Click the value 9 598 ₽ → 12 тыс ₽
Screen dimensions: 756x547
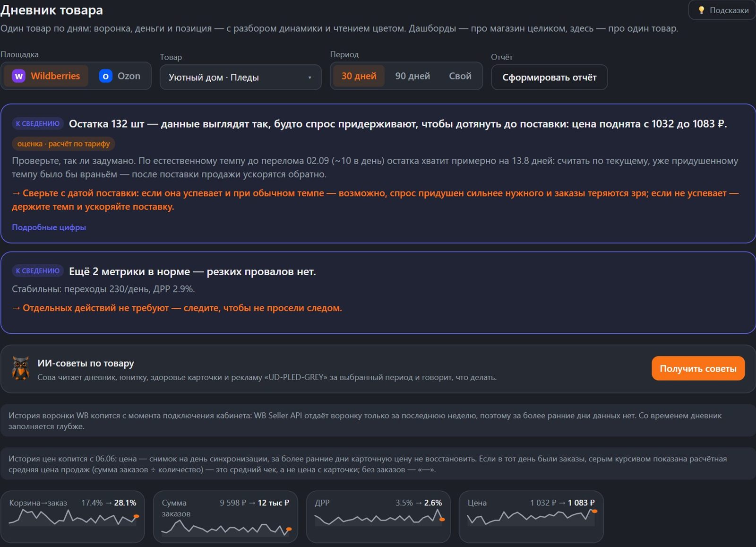(x=254, y=503)
